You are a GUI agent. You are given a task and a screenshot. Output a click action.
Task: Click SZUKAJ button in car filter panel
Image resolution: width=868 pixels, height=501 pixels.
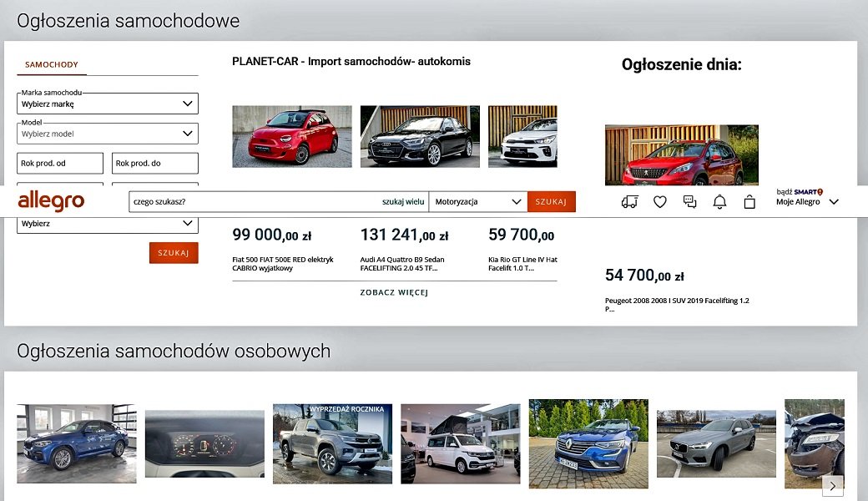coord(174,253)
